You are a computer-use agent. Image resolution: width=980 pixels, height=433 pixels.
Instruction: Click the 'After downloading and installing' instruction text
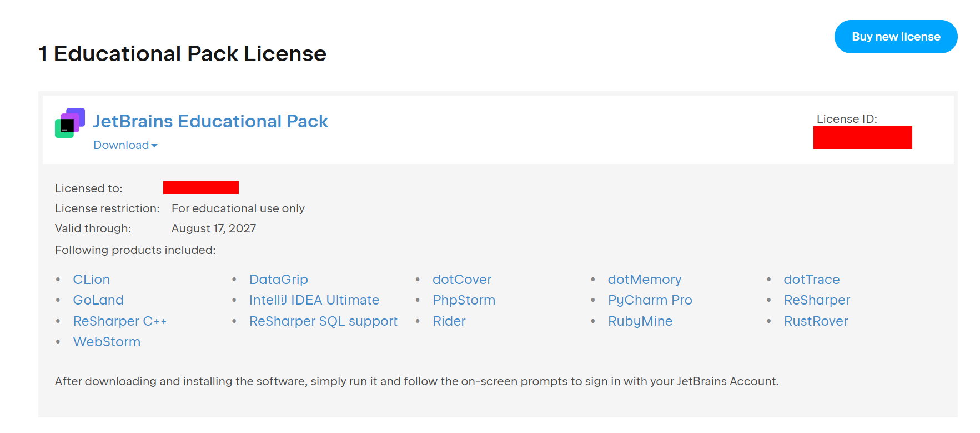click(416, 381)
